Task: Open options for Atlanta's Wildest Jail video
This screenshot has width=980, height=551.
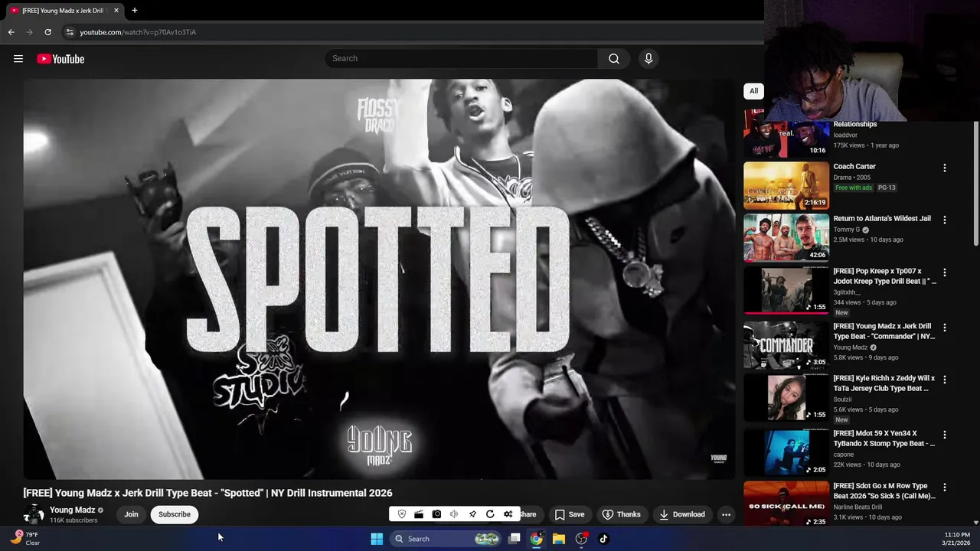Action: point(944,220)
